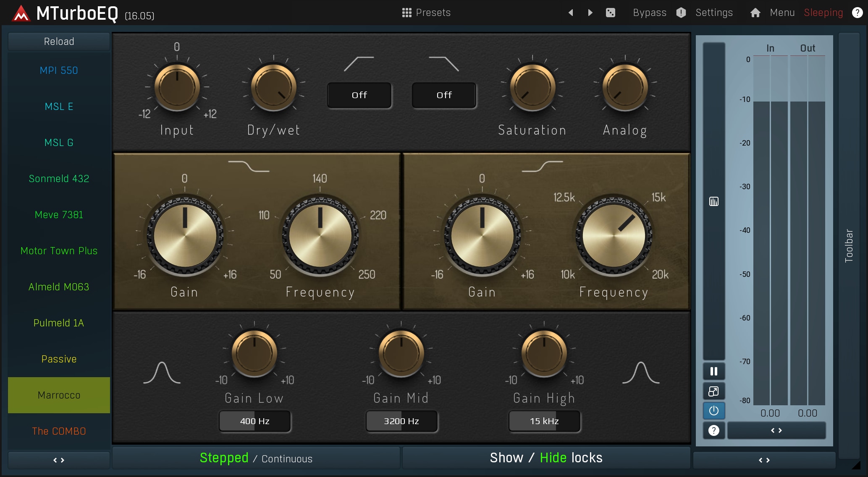This screenshot has height=477, width=868.
Task: Click the Reload button
Action: [x=59, y=42]
